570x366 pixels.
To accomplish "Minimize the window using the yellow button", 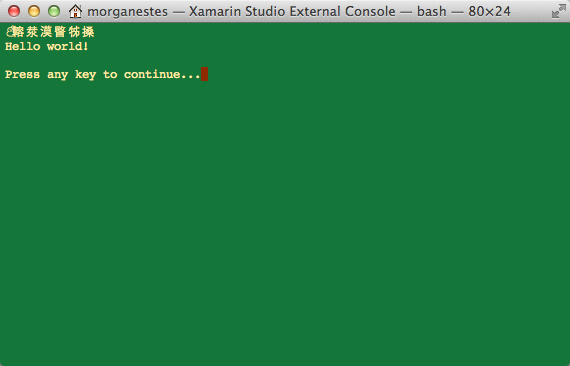I will (34, 11).
